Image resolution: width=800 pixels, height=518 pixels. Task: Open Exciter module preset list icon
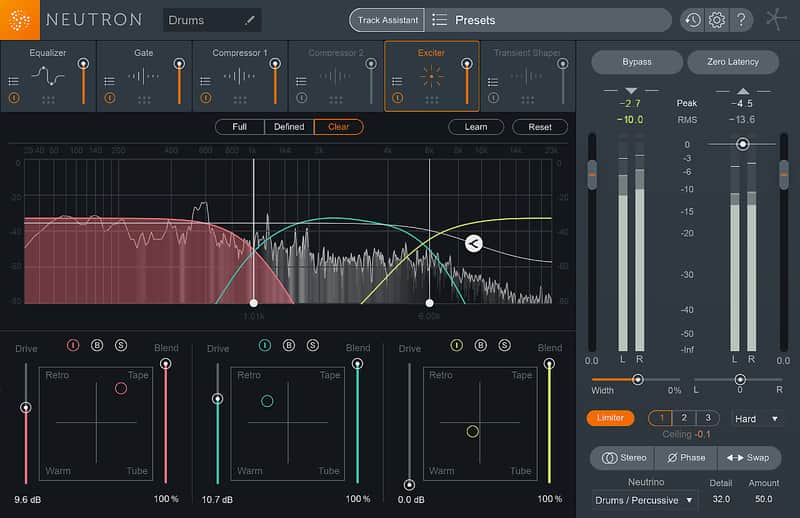[397, 81]
